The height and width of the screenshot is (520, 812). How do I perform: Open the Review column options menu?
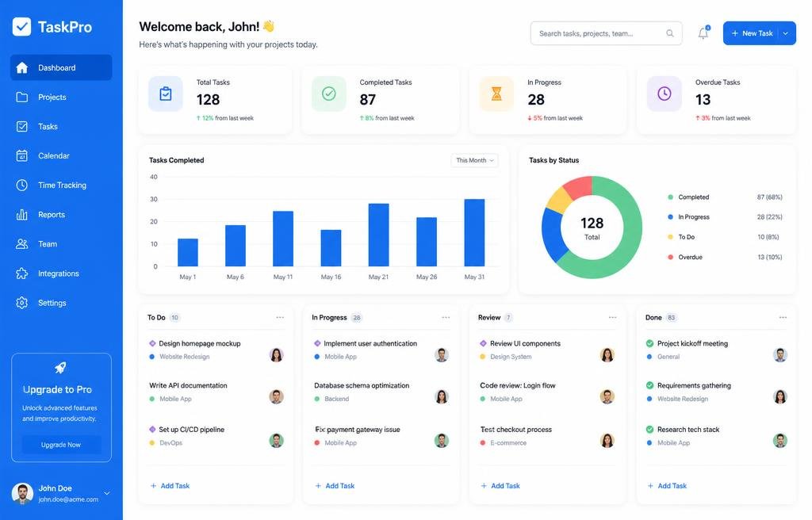613,318
